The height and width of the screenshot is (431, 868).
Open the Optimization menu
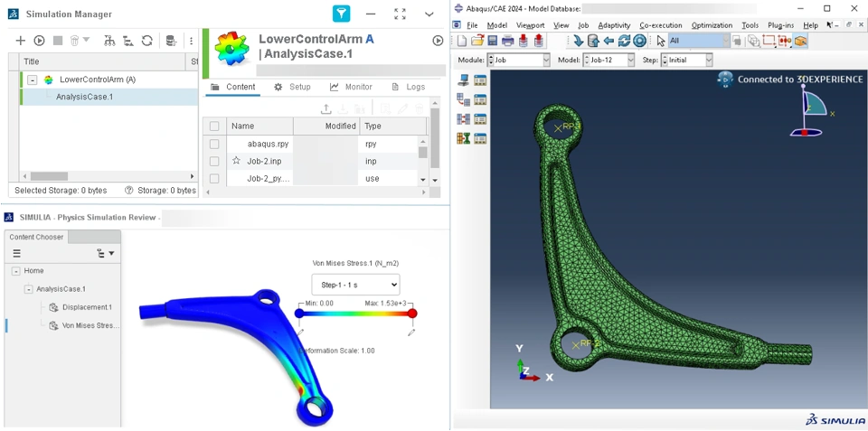[x=712, y=25]
